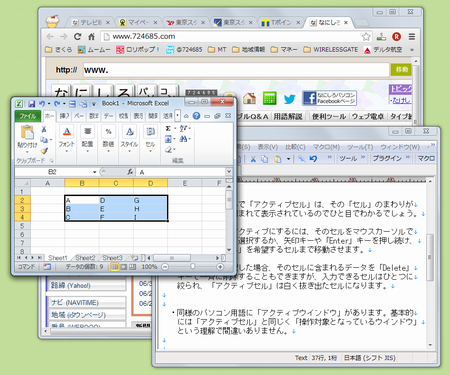Click the bookmark star in Chrome's address bar
The height and width of the screenshot is (375, 450).
(366, 37)
